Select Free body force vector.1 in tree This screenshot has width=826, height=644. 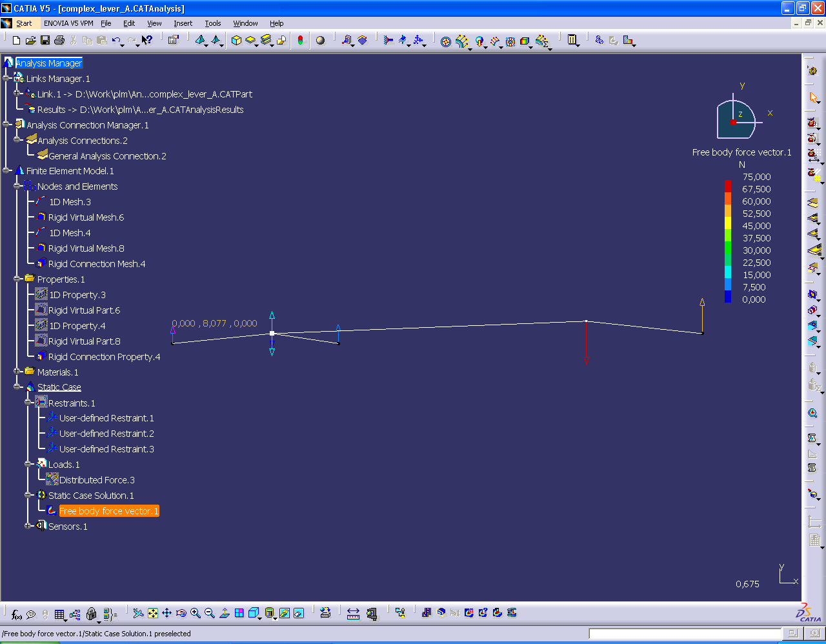tap(108, 511)
